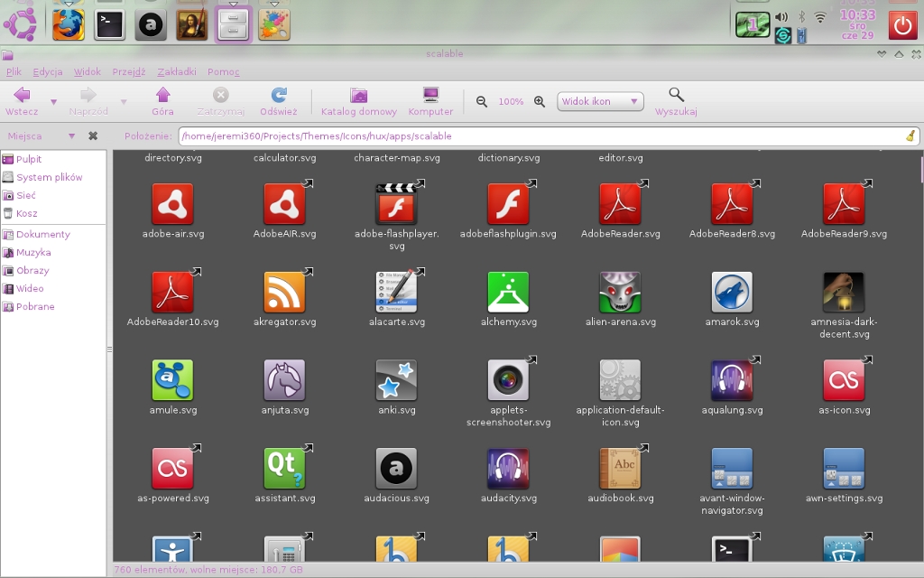Viewport: 924px width, 578px height.
Task: Open the Plik menu
Action: pyautogui.click(x=14, y=71)
